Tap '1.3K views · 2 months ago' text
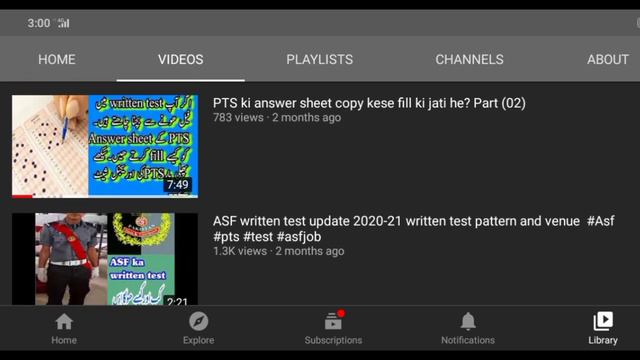This screenshot has height=360, width=640. click(278, 251)
